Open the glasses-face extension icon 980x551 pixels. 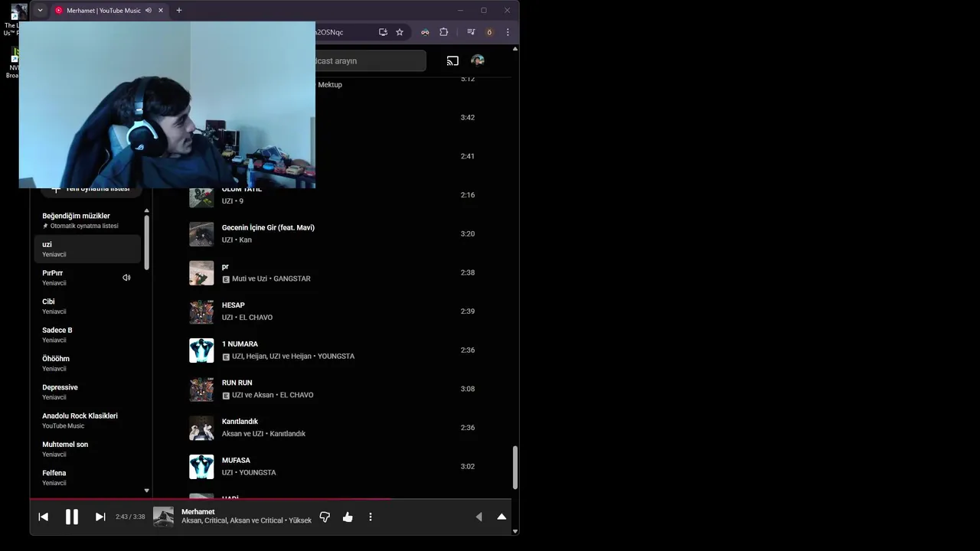425,32
